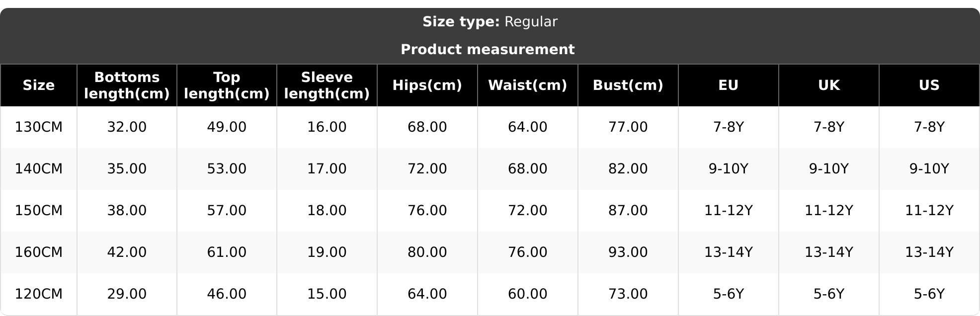Click the Waist(cm) column header

[527, 85]
